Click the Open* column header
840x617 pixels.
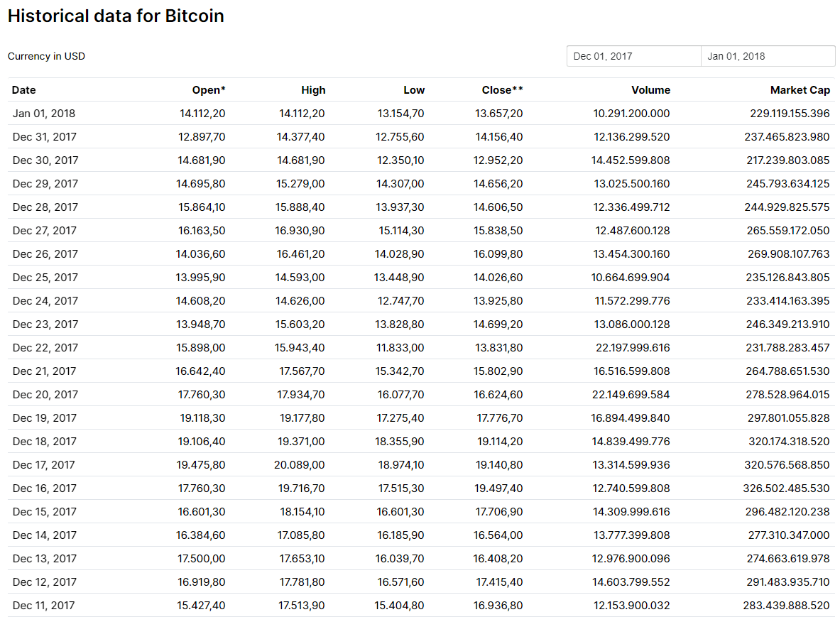coord(209,90)
